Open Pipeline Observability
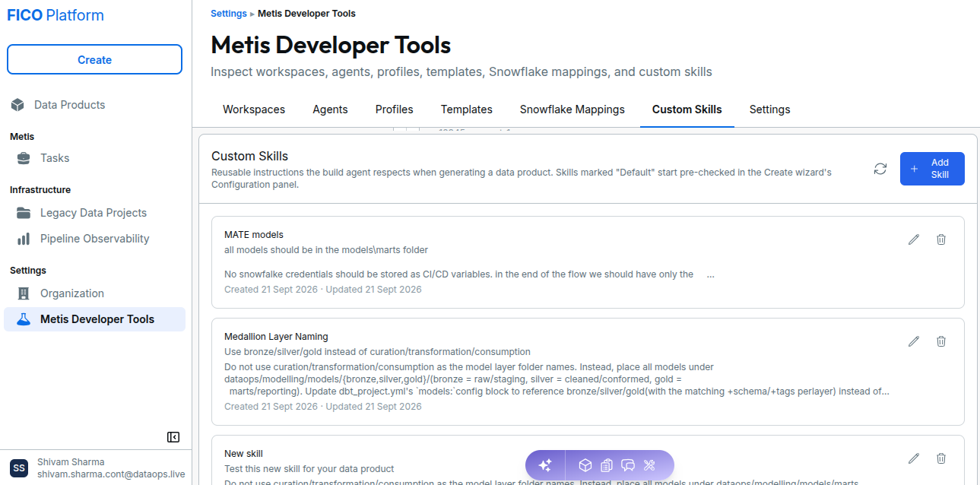Screen dimensions: 980x485 point(94,239)
